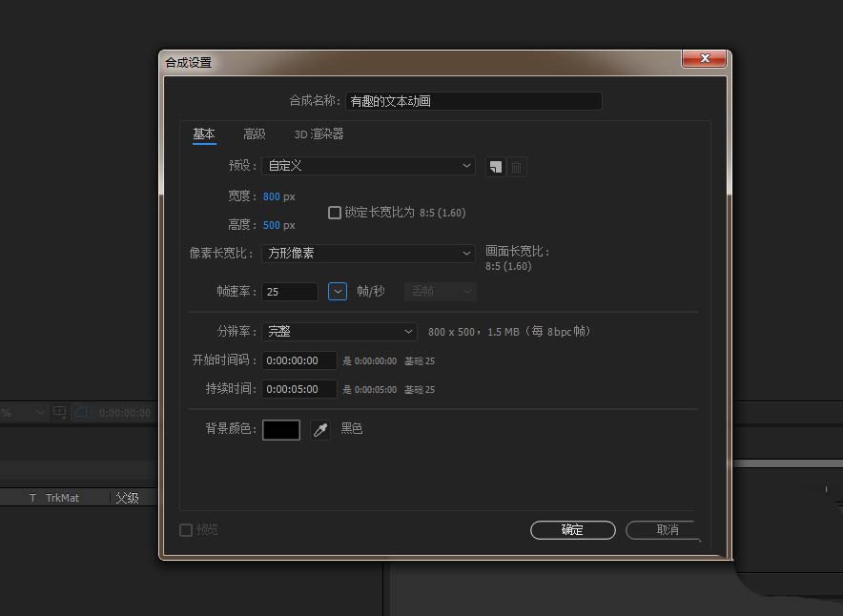Click the 开始时间码 input field
The height and width of the screenshot is (616, 843).
coord(299,361)
